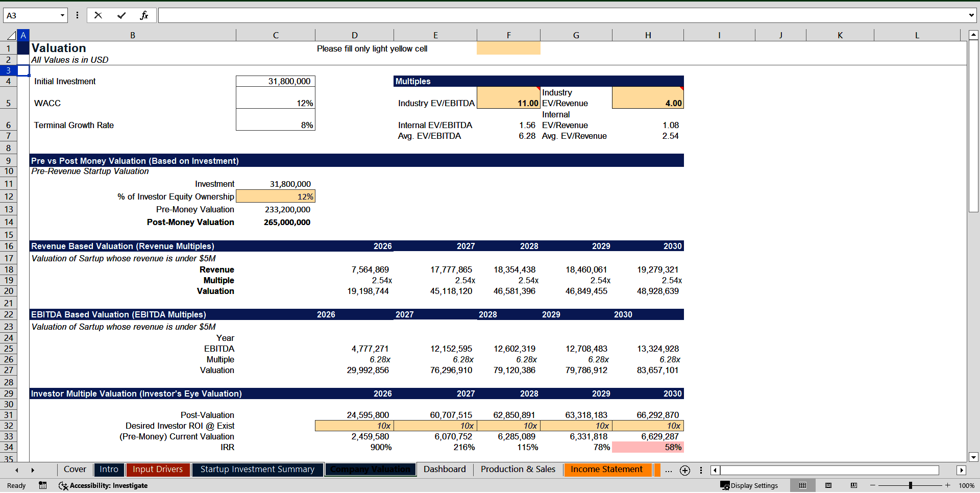This screenshot has width=980, height=493.
Task: Cancel formula entry with the X icon
Action: click(98, 15)
